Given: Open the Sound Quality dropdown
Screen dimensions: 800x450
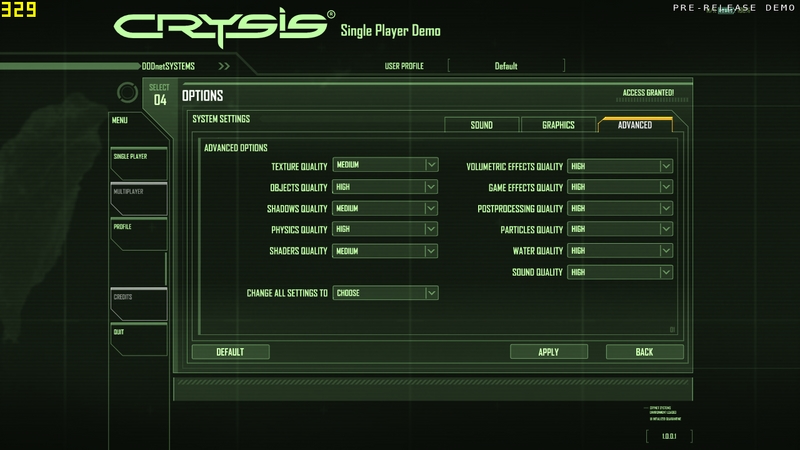Looking at the screenshot, I should pyautogui.click(x=620, y=272).
